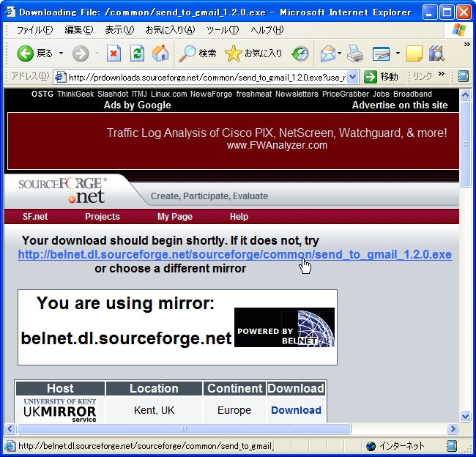Screen dimensions: 476x457
Task: Click the freshmeat link
Action: (x=254, y=94)
